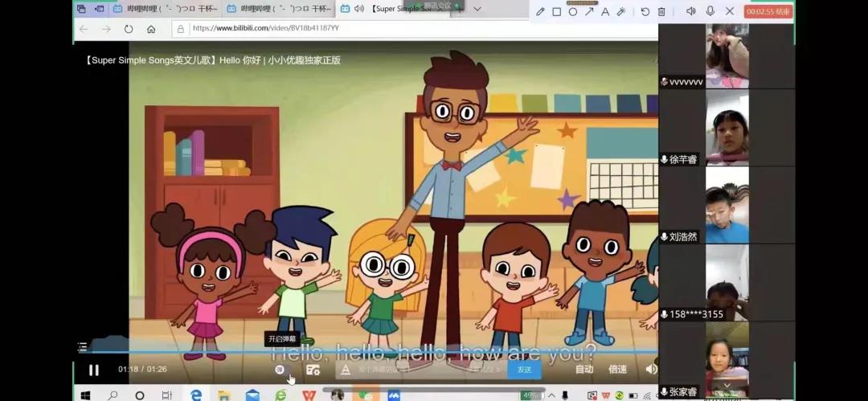This screenshot has width=868, height=401.
Task: Choose the arrow annotation tool
Action: coord(589,11)
